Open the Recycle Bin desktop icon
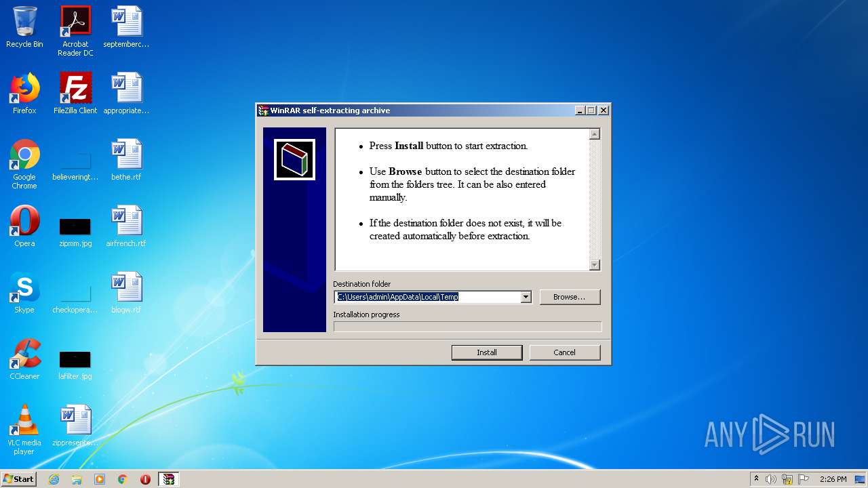Image resolution: width=868 pixels, height=488 pixels. coord(24,27)
